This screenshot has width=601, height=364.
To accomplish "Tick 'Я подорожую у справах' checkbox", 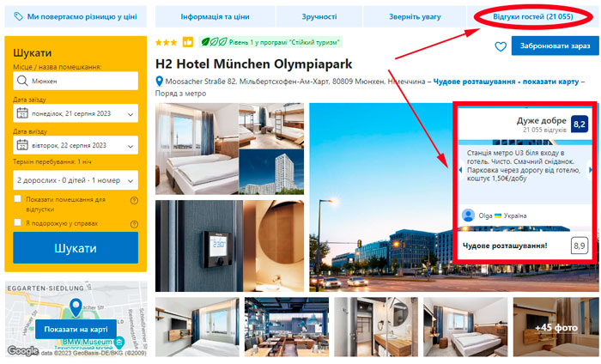I will click(18, 222).
